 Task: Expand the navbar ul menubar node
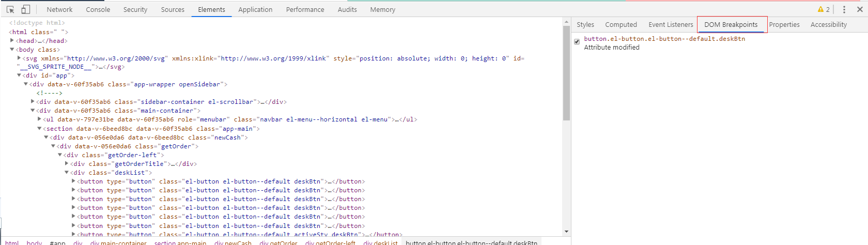39,119
